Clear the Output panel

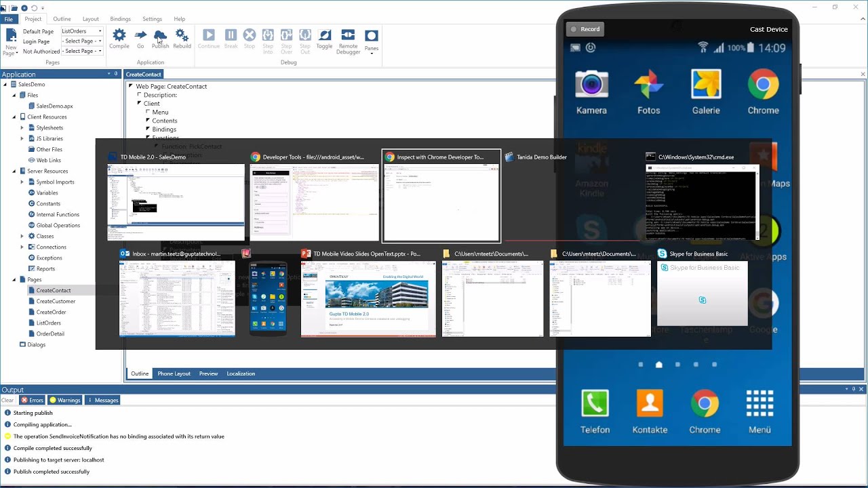pos(7,400)
